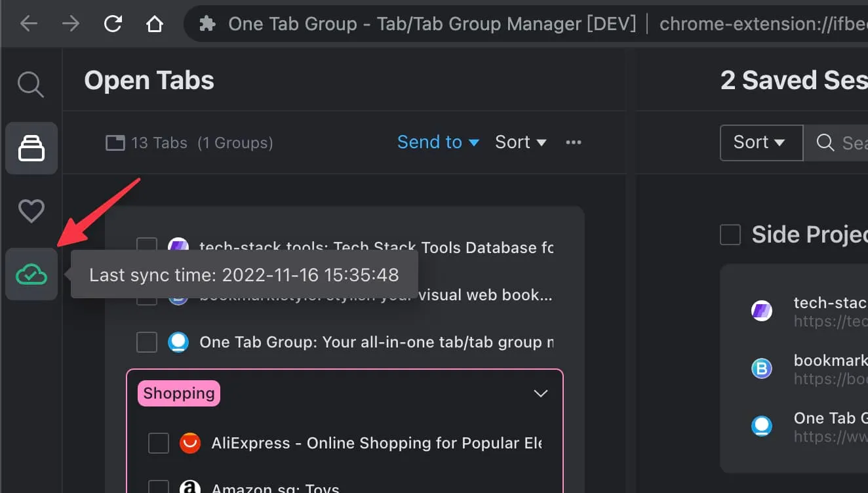Select the open tabs archive icon in sidebar
Image resolution: width=868 pixels, height=493 pixels.
pos(30,148)
